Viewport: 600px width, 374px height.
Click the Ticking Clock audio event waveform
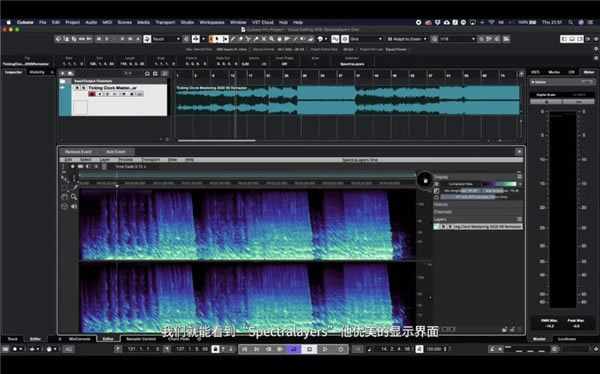pos(347,100)
